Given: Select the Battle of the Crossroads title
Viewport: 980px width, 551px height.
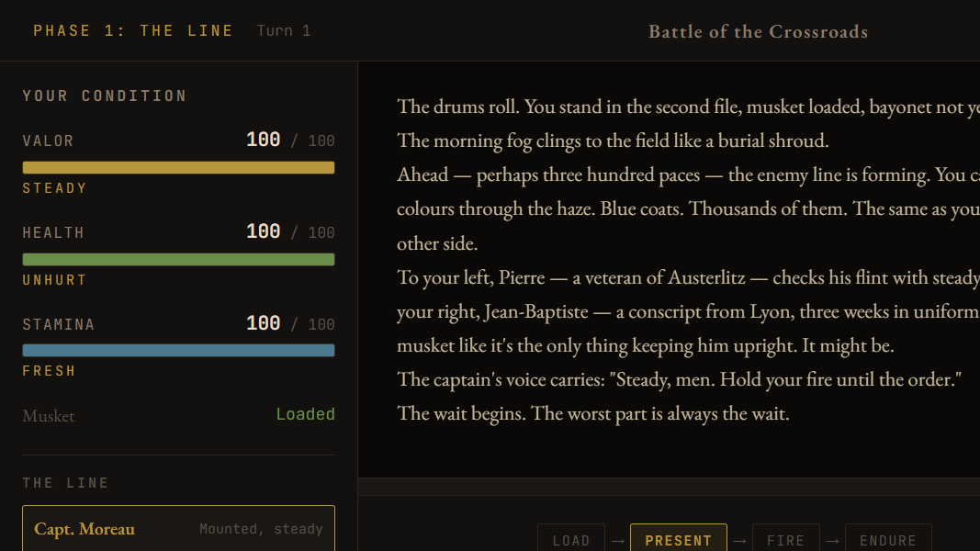Looking at the screenshot, I should (x=758, y=31).
